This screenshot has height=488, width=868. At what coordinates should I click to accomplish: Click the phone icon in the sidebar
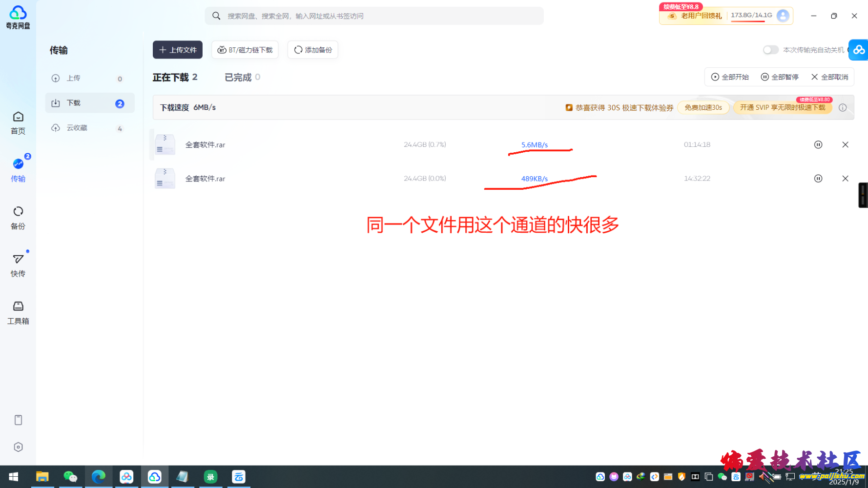pyautogui.click(x=18, y=420)
